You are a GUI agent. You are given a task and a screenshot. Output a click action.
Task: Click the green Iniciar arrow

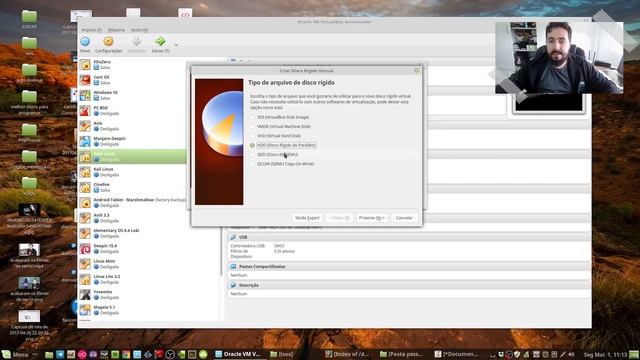(x=160, y=41)
